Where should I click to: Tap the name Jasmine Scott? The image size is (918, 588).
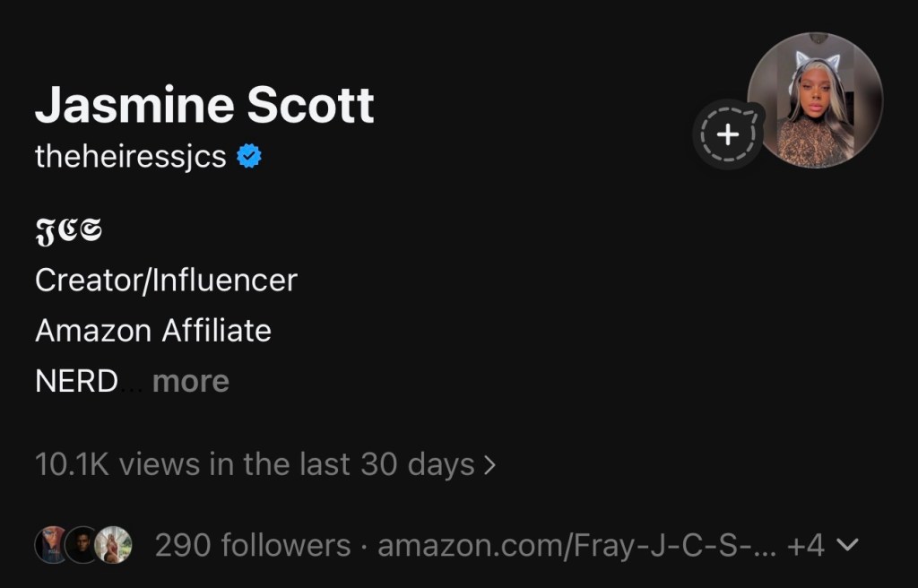point(204,106)
